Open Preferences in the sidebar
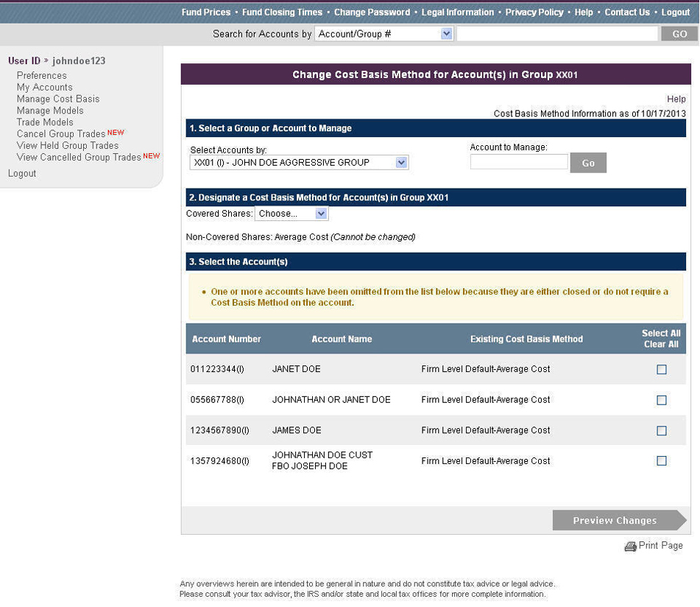The height and width of the screenshot is (607, 700). pos(41,75)
